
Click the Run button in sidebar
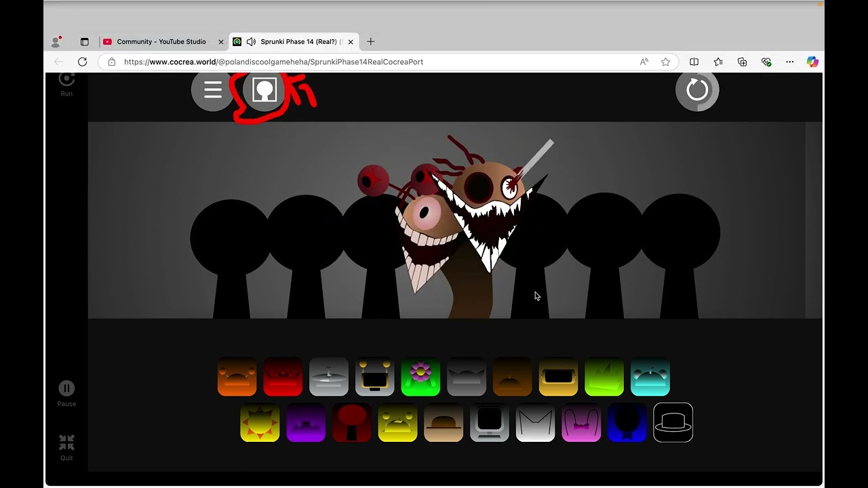(x=66, y=84)
